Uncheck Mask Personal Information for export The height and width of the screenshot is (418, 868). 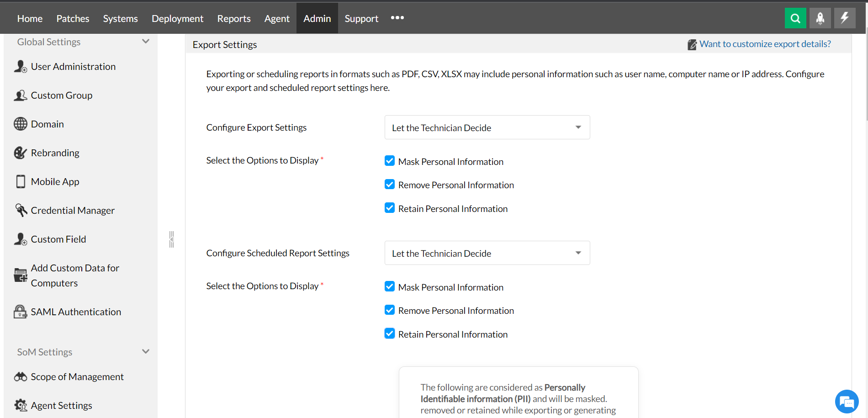pyautogui.click(x=390, y=161)
